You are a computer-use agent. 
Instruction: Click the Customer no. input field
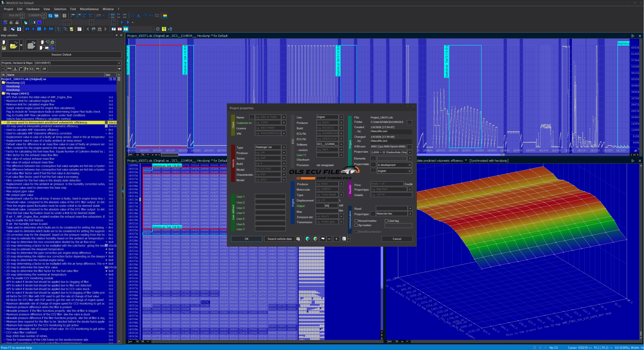[268, 123]
